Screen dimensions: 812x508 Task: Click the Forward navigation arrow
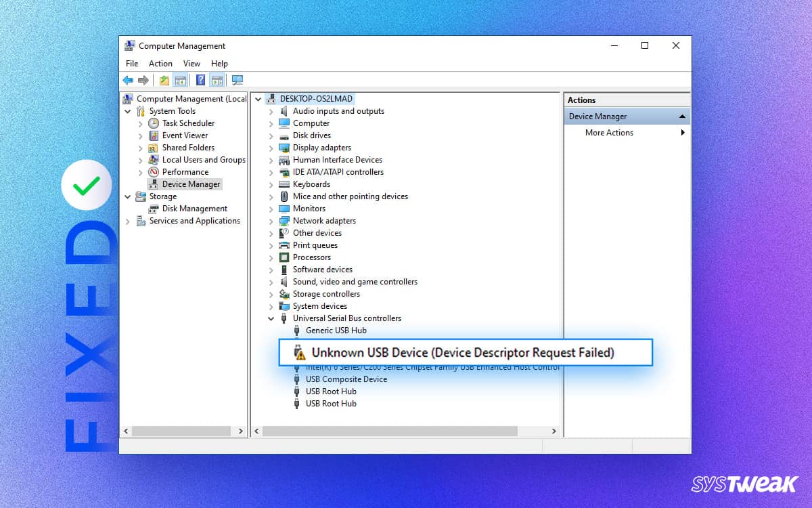point(143,80)
